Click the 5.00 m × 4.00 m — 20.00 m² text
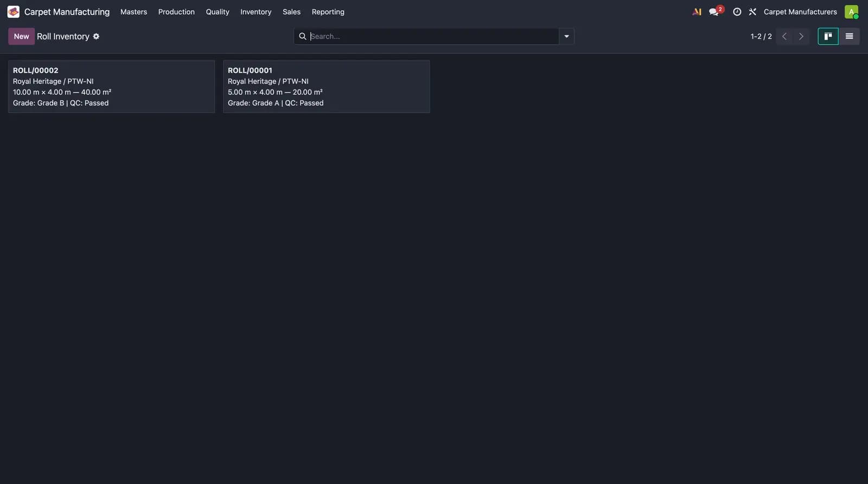 (275, 92)
